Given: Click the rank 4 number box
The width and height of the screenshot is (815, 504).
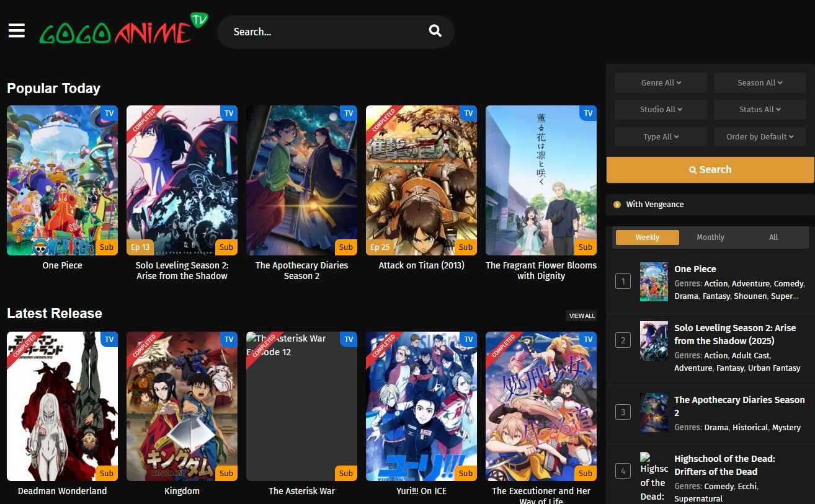Looking at the screenshot, I should pyautogui.click(x=623, y=471).
